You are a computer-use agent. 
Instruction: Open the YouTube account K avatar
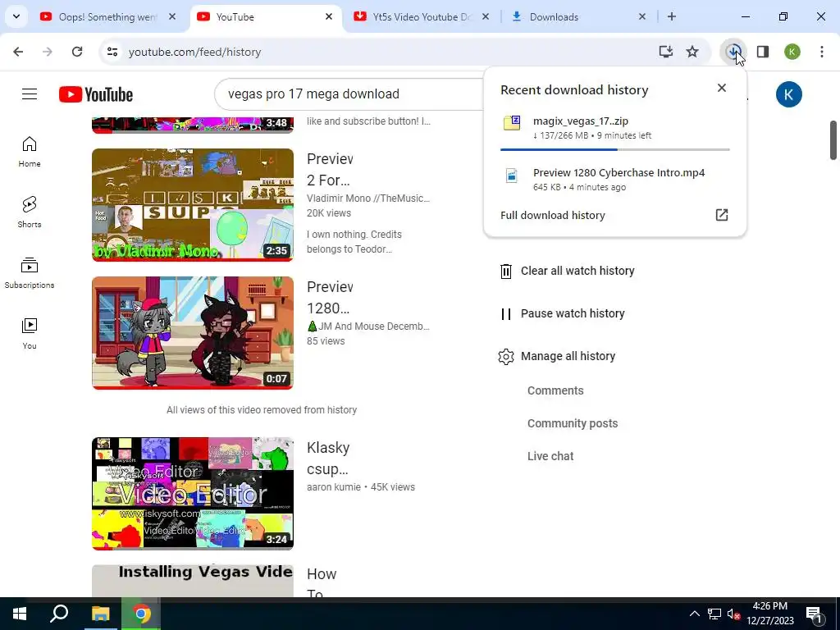[x=788, y=94]
